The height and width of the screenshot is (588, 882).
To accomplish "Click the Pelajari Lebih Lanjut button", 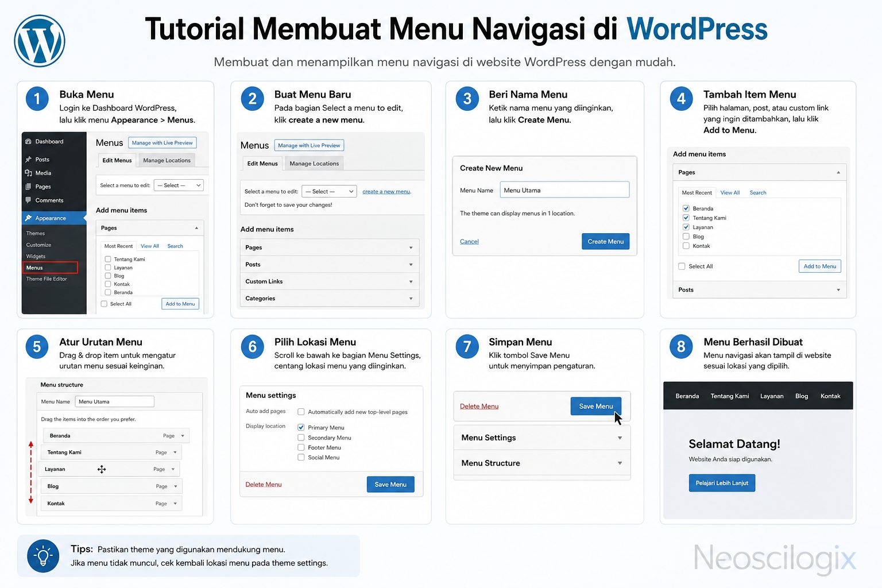I will [722, 483].
